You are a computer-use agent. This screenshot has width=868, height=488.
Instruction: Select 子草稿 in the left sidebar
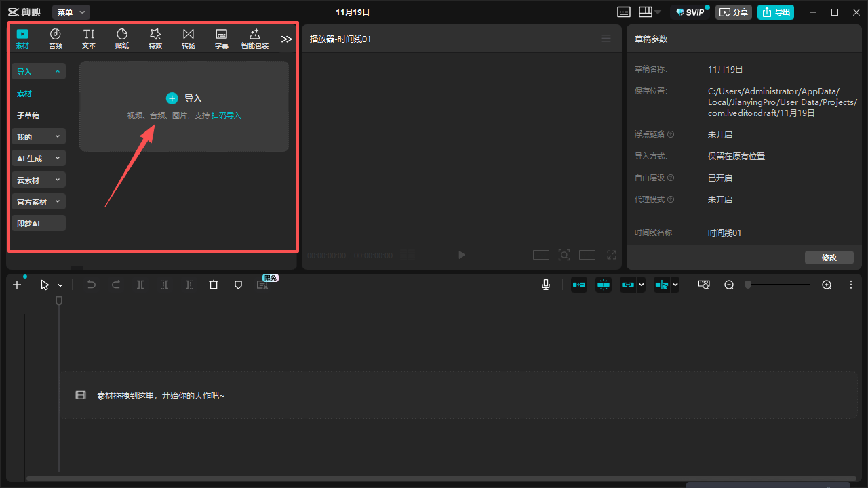coord(28,115)
